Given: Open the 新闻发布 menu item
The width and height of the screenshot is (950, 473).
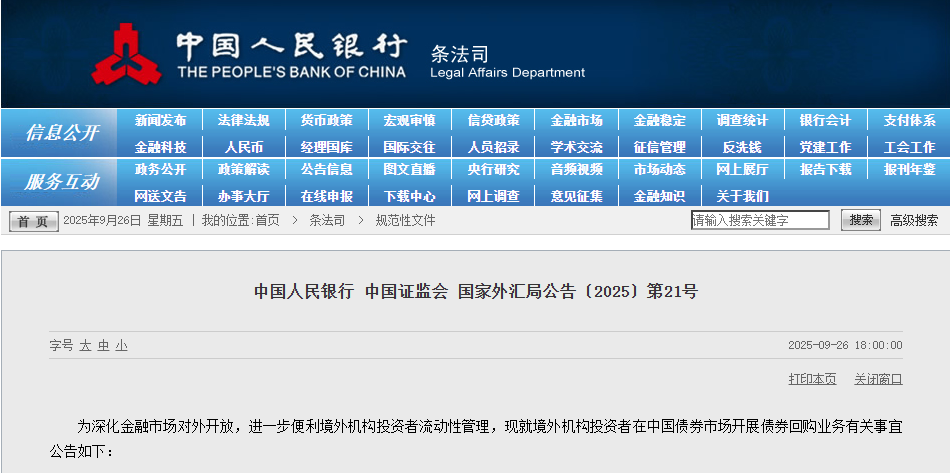Looking at the screenshot, I should point(160,120).
